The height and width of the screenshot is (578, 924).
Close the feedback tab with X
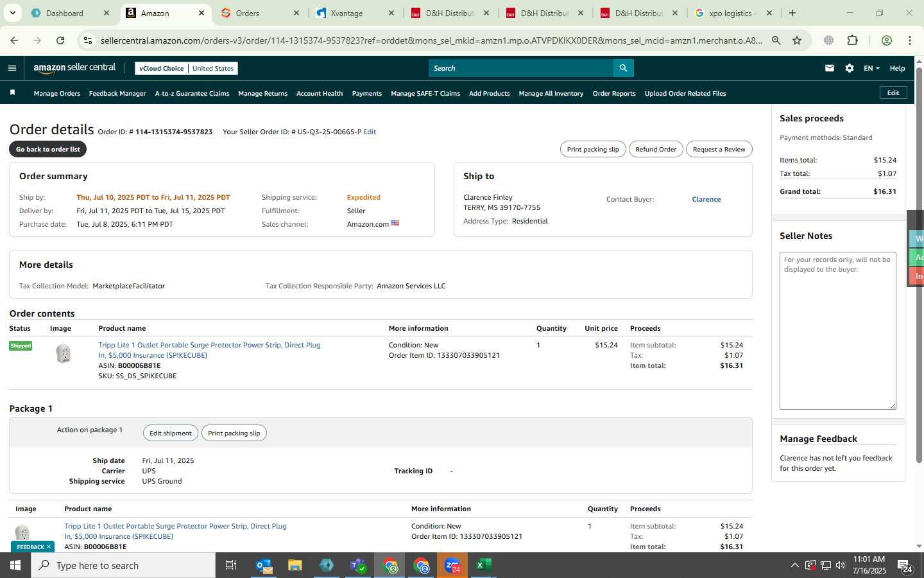[48, 547]
